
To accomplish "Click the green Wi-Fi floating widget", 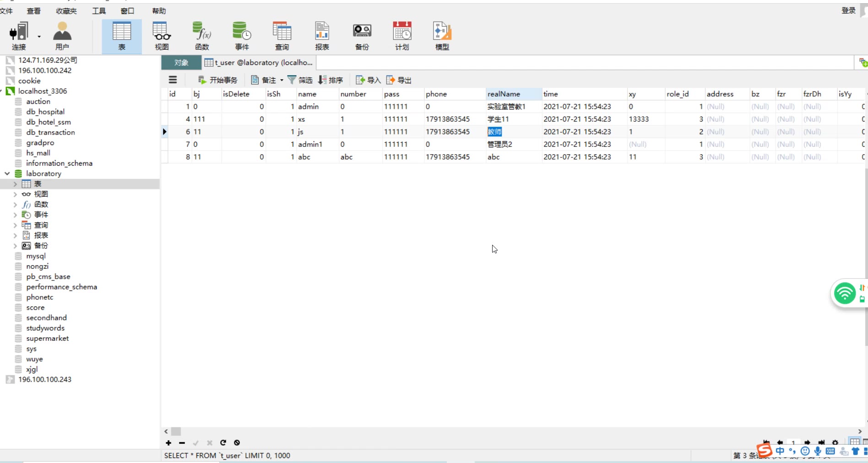I will click(845, 293).
